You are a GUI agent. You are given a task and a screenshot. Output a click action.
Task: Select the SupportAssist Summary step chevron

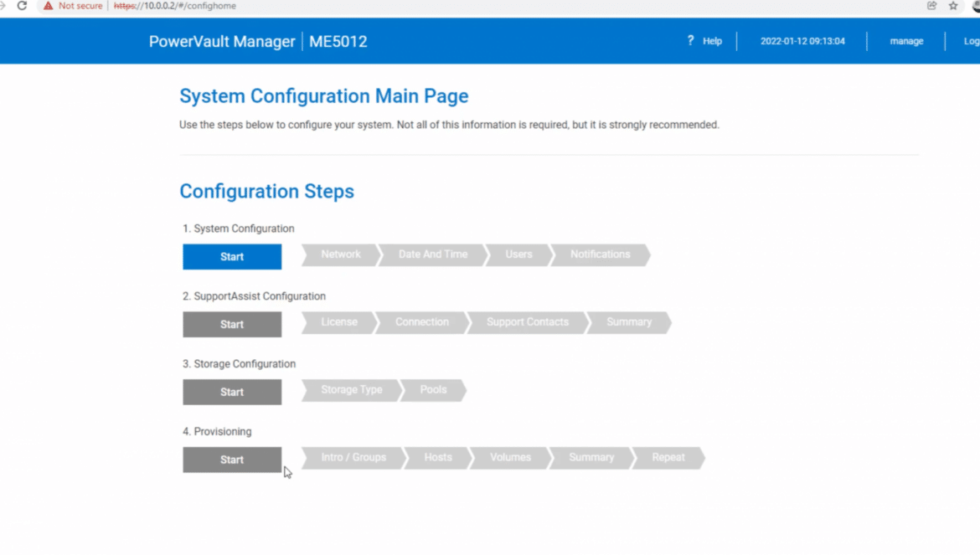(629, 322)
